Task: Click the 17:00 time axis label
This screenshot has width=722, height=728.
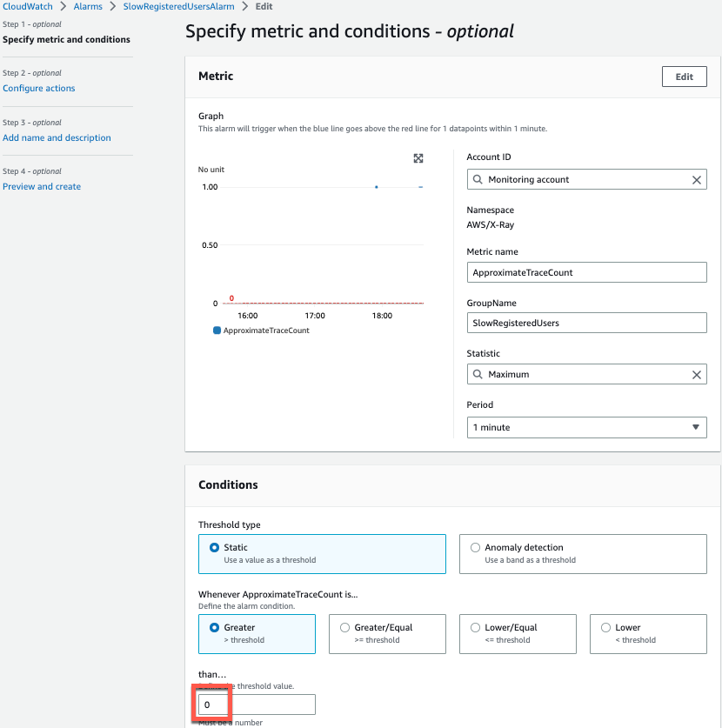Action: point(315,316)
